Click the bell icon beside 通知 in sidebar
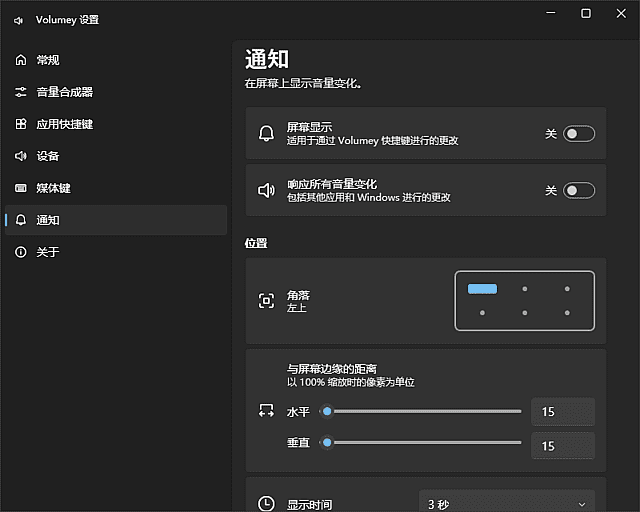Image resolution: width=640 pixels, height=512 pixels. pos(21,220)
